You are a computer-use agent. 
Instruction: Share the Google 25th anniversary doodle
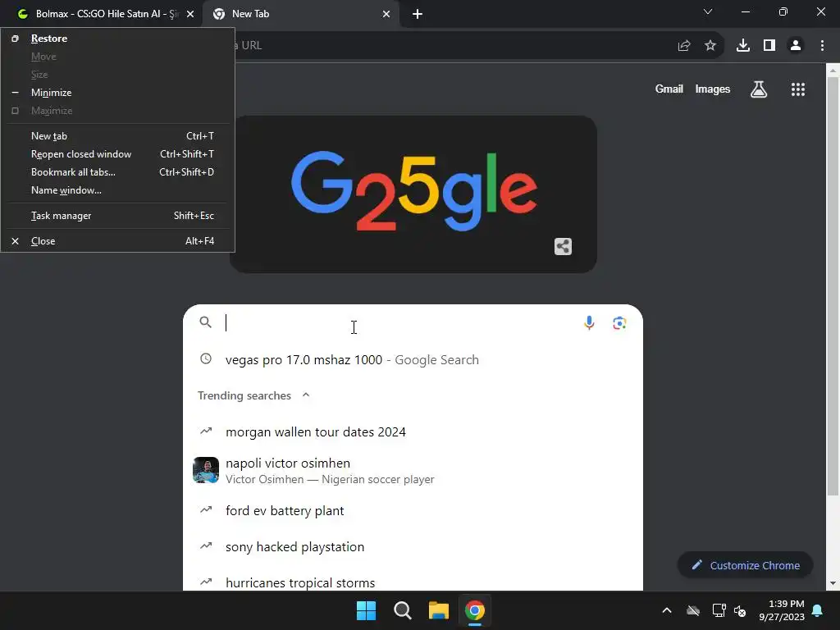(x=563, y=246)
